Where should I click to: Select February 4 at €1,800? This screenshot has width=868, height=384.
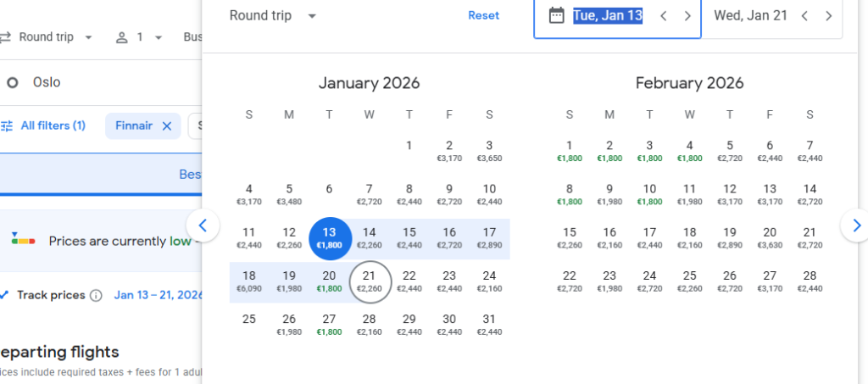click(690, 151)
